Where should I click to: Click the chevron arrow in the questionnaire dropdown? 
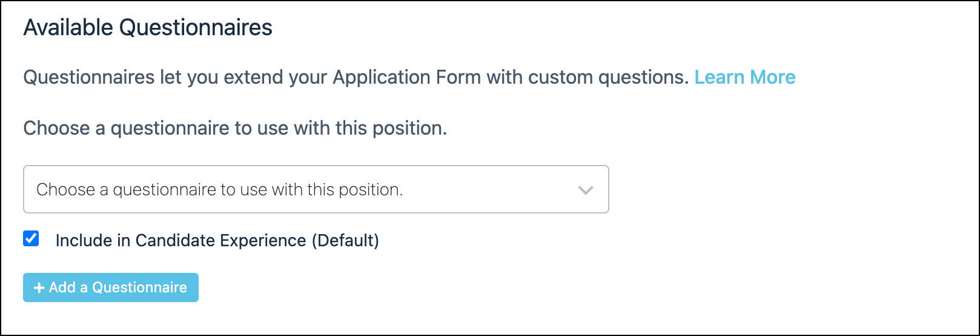pos(585,190)
